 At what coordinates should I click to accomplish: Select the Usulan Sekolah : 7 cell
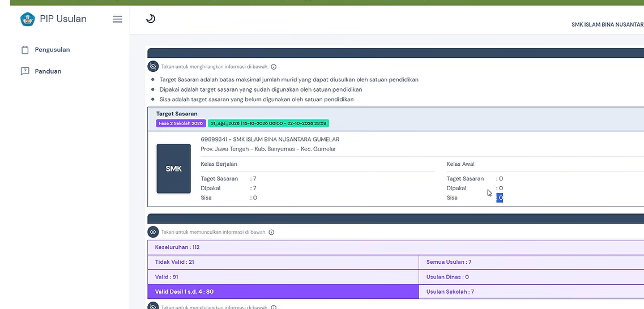point(531,292)
